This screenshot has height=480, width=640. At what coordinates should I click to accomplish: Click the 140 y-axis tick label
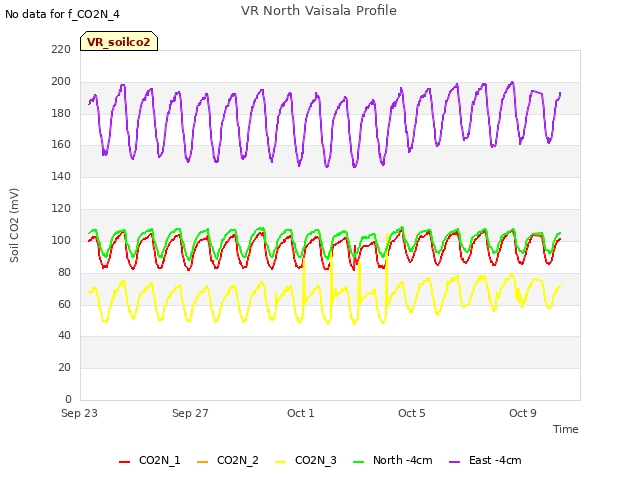pos(61,176)
